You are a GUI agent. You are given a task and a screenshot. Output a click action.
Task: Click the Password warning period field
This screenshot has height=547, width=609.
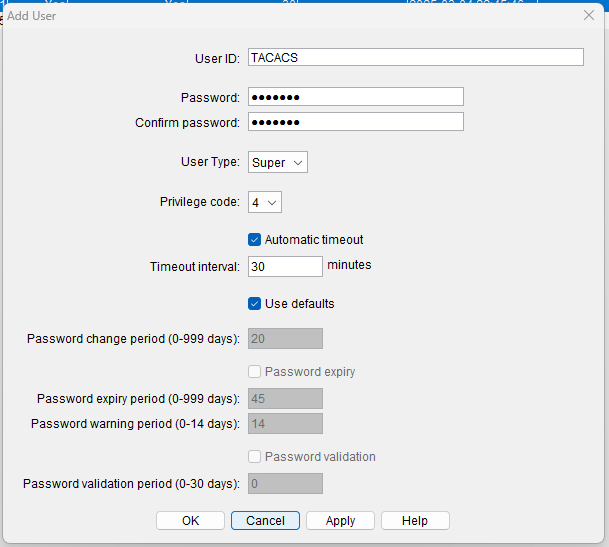pyautogui.click(x=285, y=423)
